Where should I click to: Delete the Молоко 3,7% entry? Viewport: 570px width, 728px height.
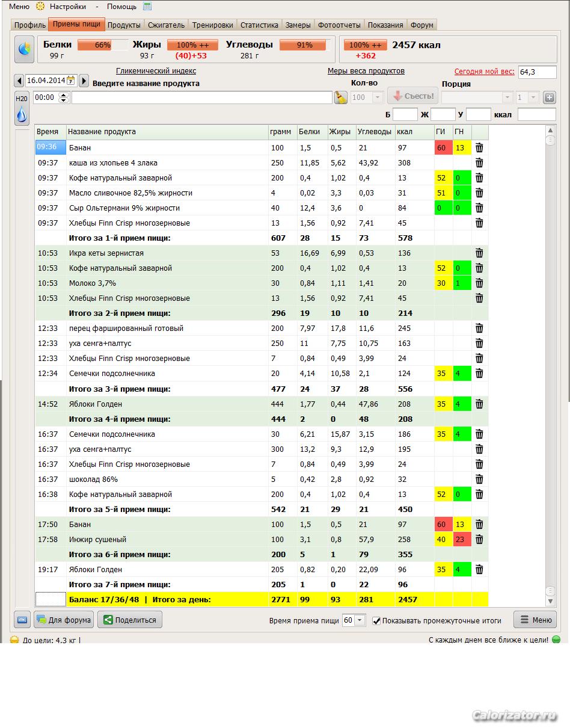[x=479, y=283]
